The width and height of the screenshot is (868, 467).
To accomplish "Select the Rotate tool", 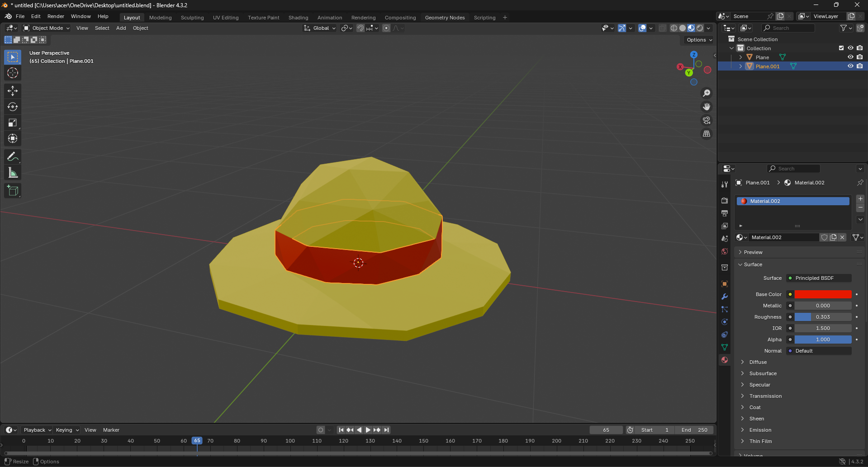I will 13,107.
